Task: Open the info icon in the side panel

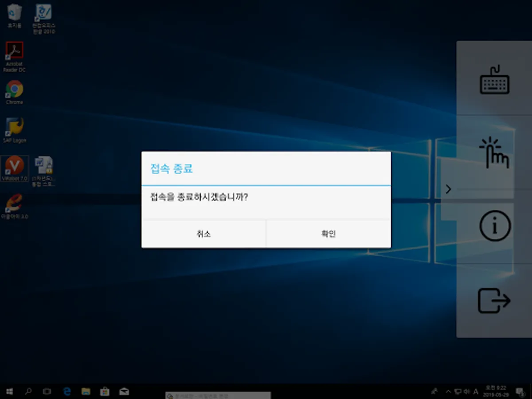Action: (x=495, y=226)
